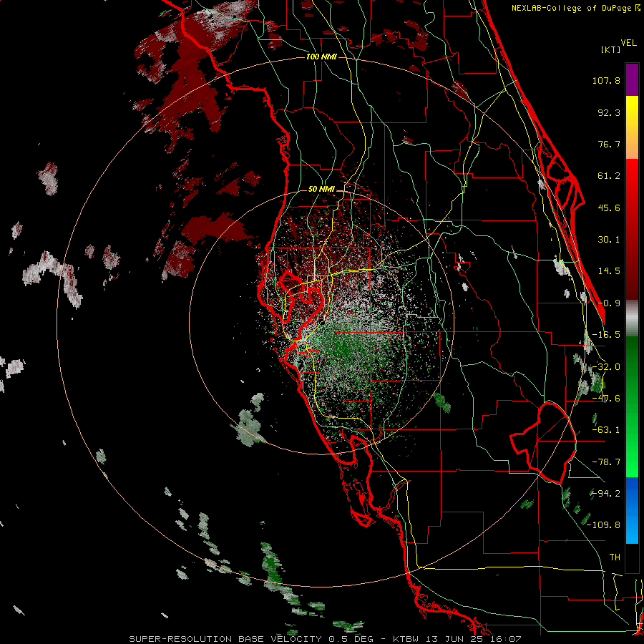Click the -16.5 velocity scale value

click(606, 335)
